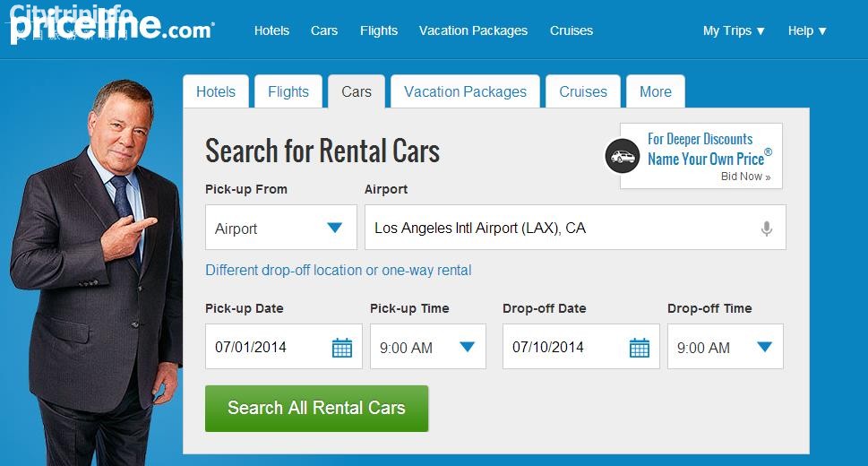The width and height of the screenshot is (868, 466).
Task: Open the Pick-up Time 9:00 AM dropdown
Action: click(x=428, y=347)
